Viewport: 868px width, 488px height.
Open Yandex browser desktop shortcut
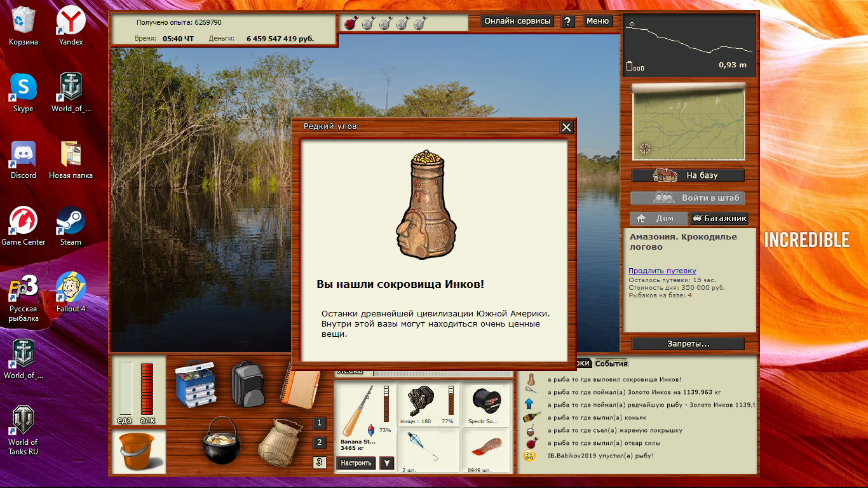[x=71, y=25]
